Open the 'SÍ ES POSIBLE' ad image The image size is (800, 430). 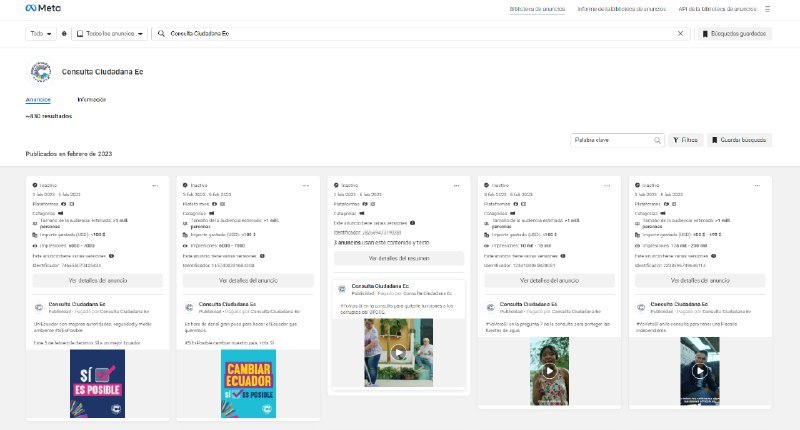97,384
